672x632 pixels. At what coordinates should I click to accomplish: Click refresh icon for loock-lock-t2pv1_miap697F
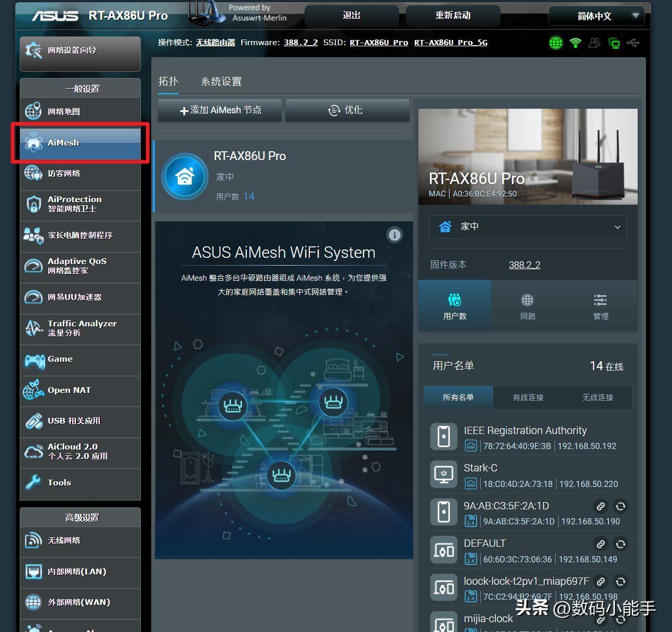point(621,582)
